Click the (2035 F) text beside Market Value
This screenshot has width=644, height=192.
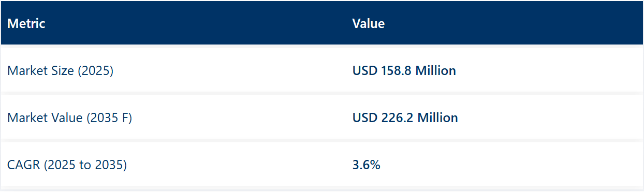(x=109, y=118)
